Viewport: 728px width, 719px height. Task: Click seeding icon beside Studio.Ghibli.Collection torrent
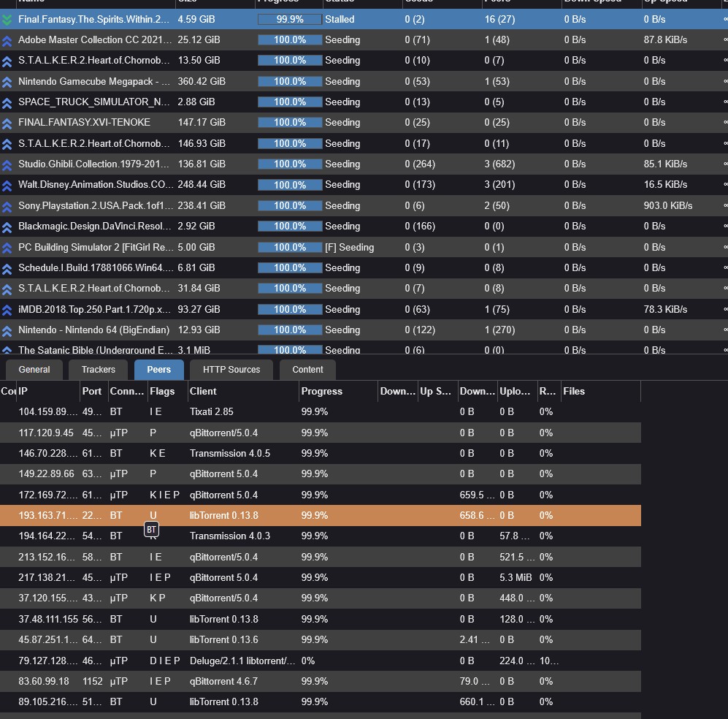click(x=7, y=164)
